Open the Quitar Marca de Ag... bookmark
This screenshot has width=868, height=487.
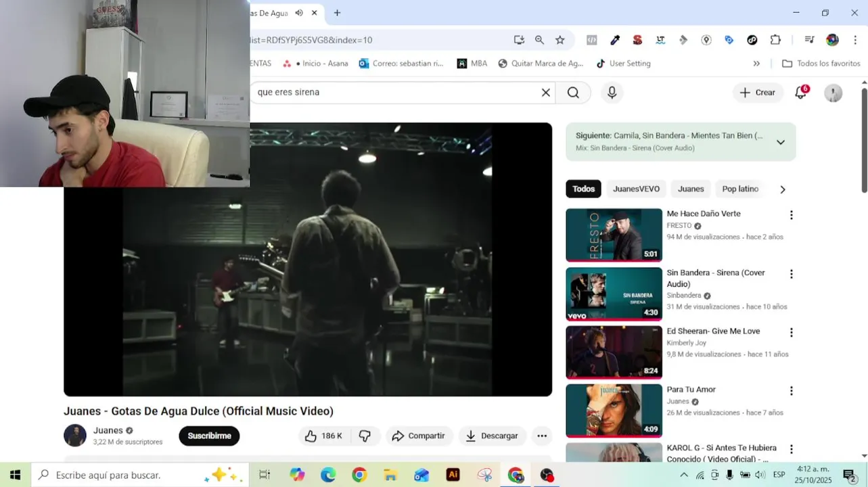[541, 64]
